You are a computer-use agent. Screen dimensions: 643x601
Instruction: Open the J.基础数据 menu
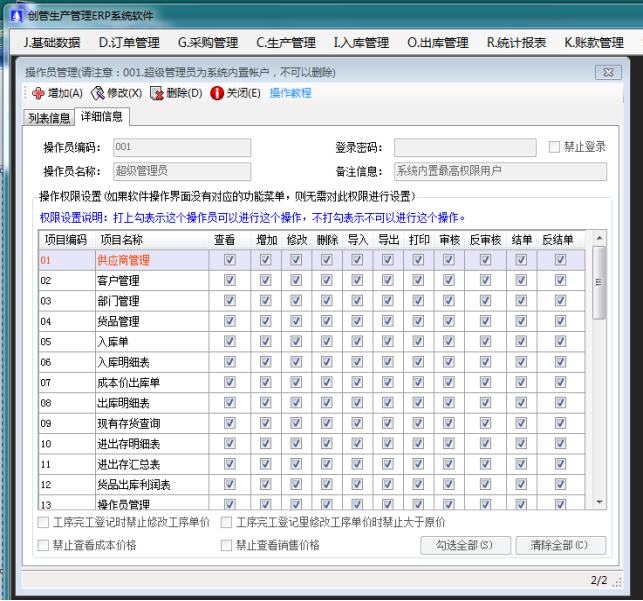tap(52, 42)
